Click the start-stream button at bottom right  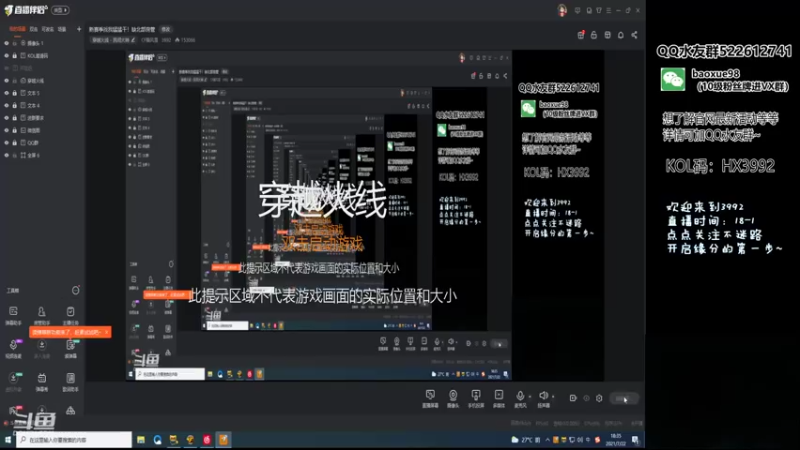pos(623,398)
